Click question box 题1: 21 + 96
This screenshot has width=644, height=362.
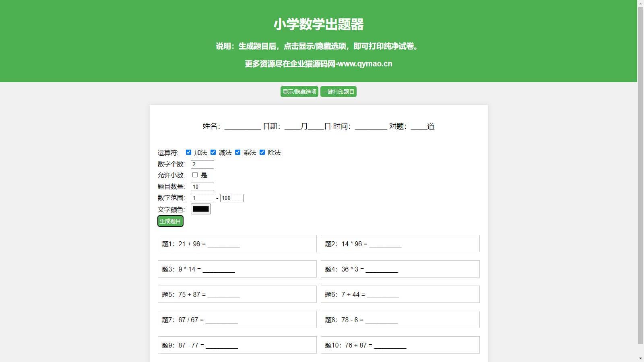[237, 244]
